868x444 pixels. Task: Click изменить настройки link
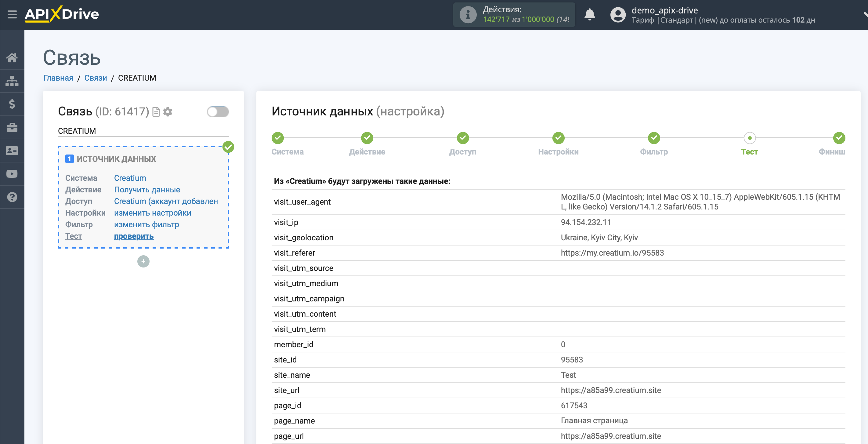click(x=153, y=213)
